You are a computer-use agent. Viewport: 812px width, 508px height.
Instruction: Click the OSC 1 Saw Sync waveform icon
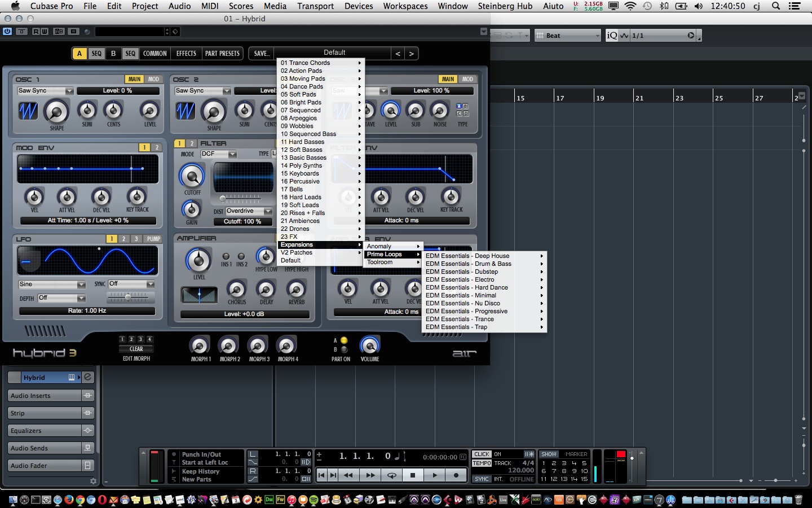[x=28, y=111]
